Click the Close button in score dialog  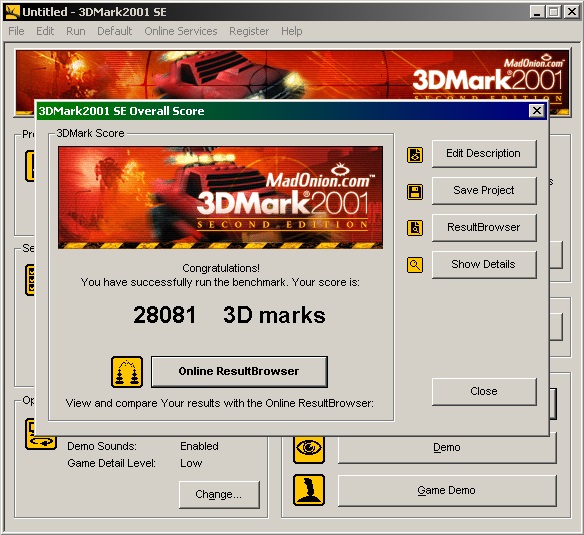click(x=484, y=391)
